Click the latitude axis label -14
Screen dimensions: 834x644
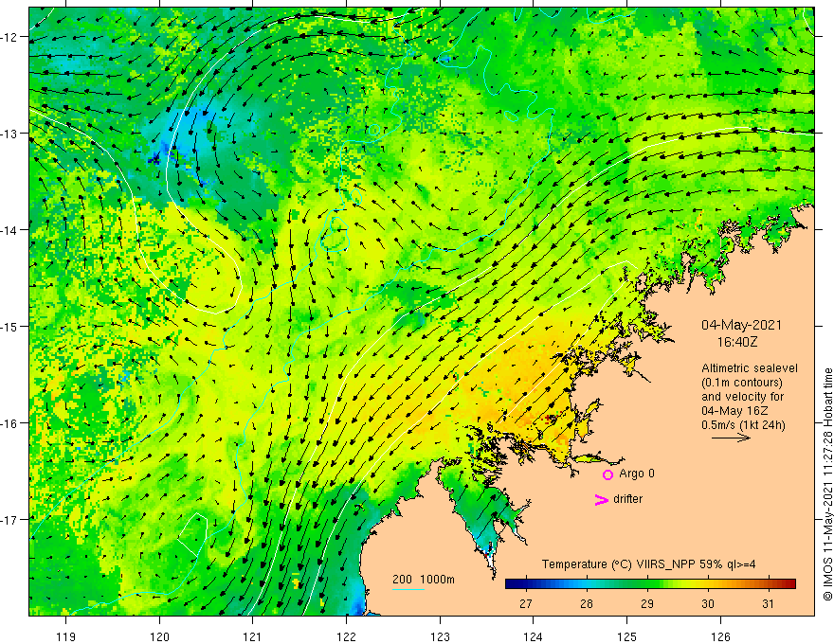[10, 230]
